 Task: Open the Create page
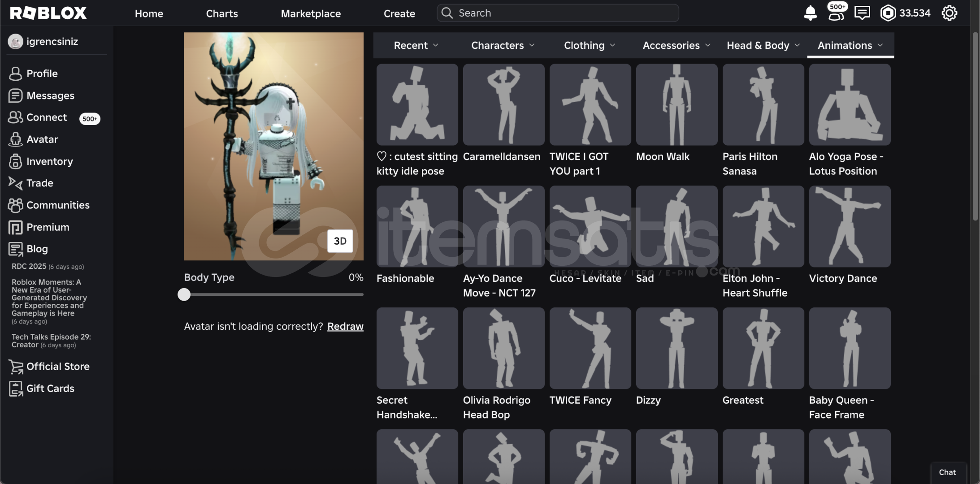coord(399,13)
